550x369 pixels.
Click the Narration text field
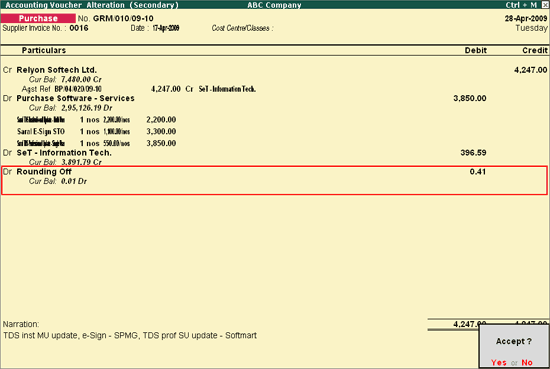130,336
